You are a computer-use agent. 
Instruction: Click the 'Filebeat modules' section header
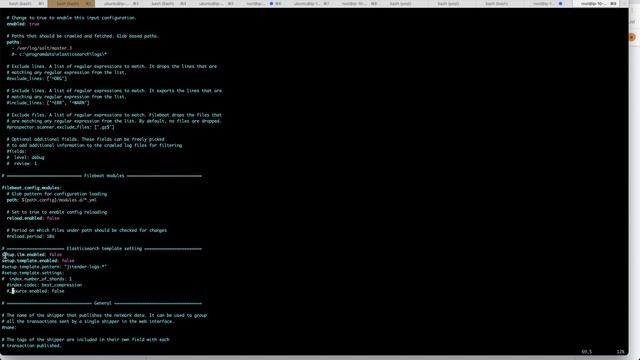pyautogui.click(x=104, y=176)
